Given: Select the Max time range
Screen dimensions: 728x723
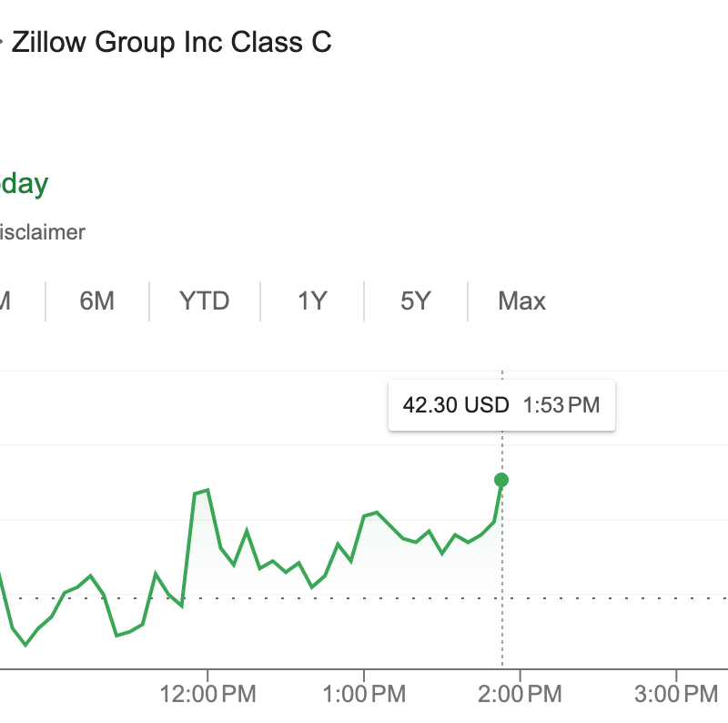Looking at the screenshot, I should 521,301.
